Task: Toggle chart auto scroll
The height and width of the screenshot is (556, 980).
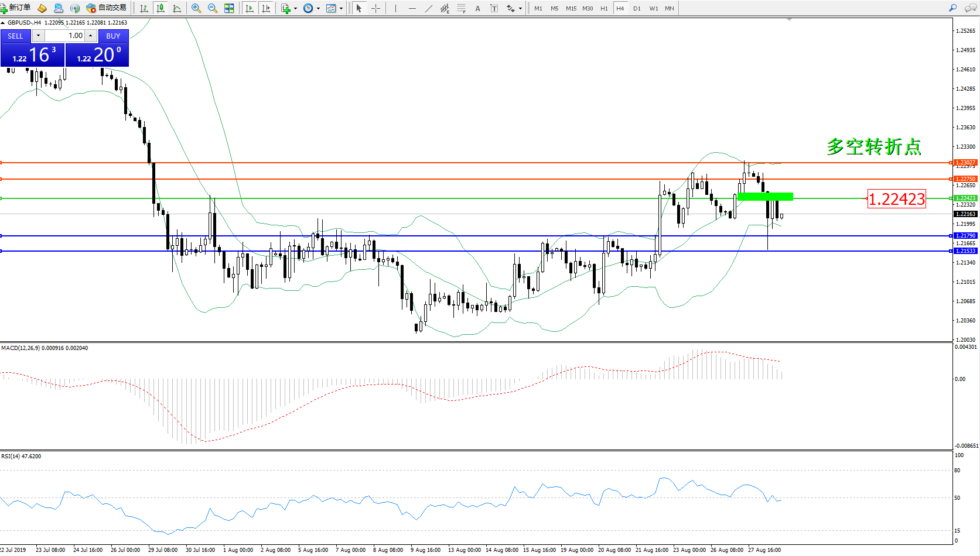Action: tap(250, 8)
